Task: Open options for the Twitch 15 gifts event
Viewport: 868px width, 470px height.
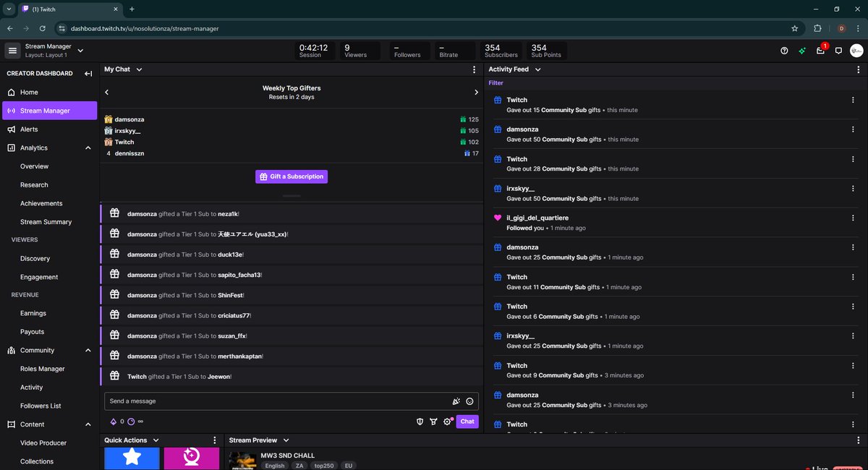Action: [x=854, y=100]
